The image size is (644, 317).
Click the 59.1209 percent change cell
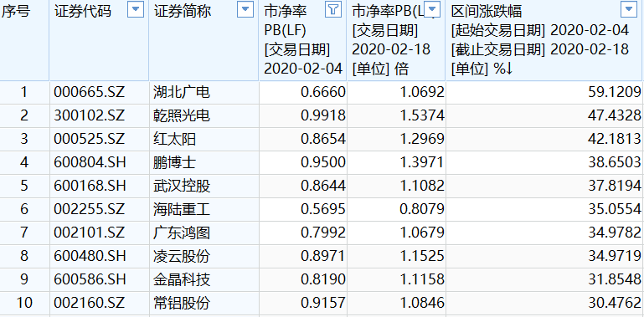(544, 92)
